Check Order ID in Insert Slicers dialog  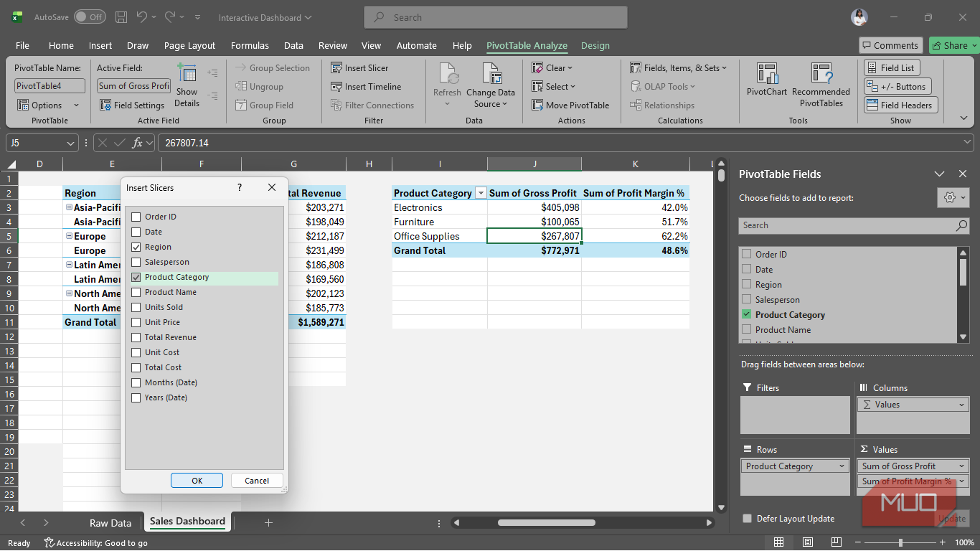click(136, 217)
